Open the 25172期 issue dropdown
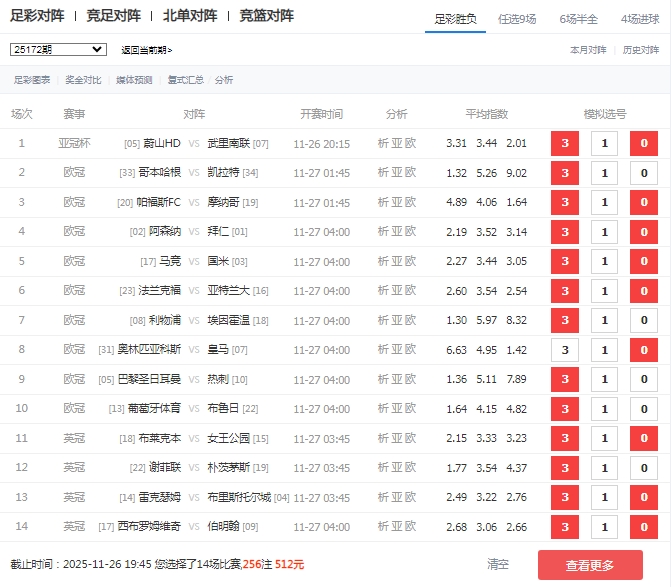671x587 pixels. coord(58,49)
